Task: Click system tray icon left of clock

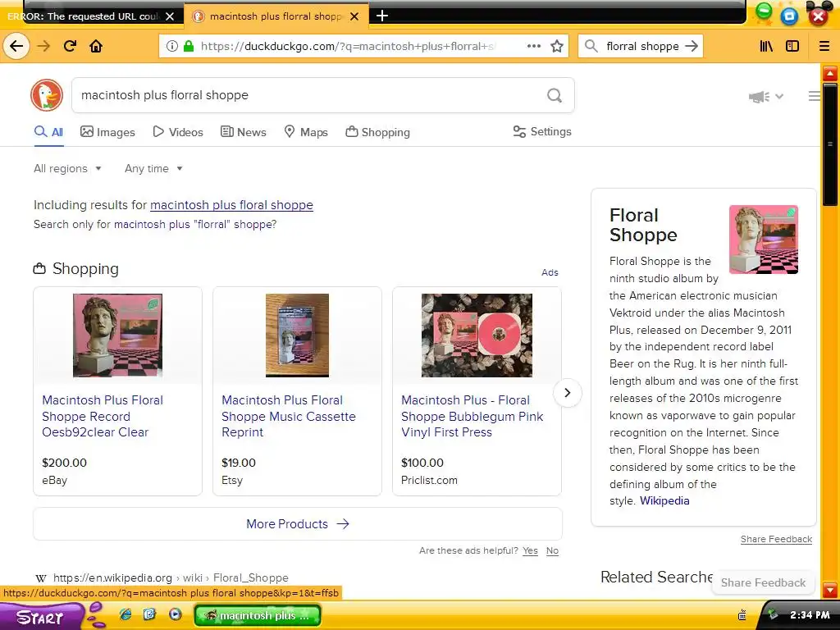Action: pos(772,614)
